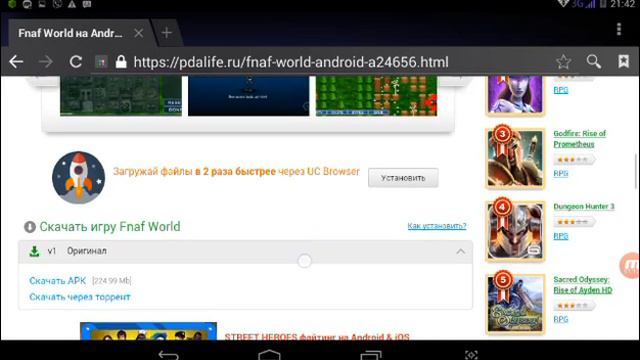Image resolution: width=640 pixels, height=360 pixels.
Task: Click RPG tag under Godfire
Action: click(560, 173)
